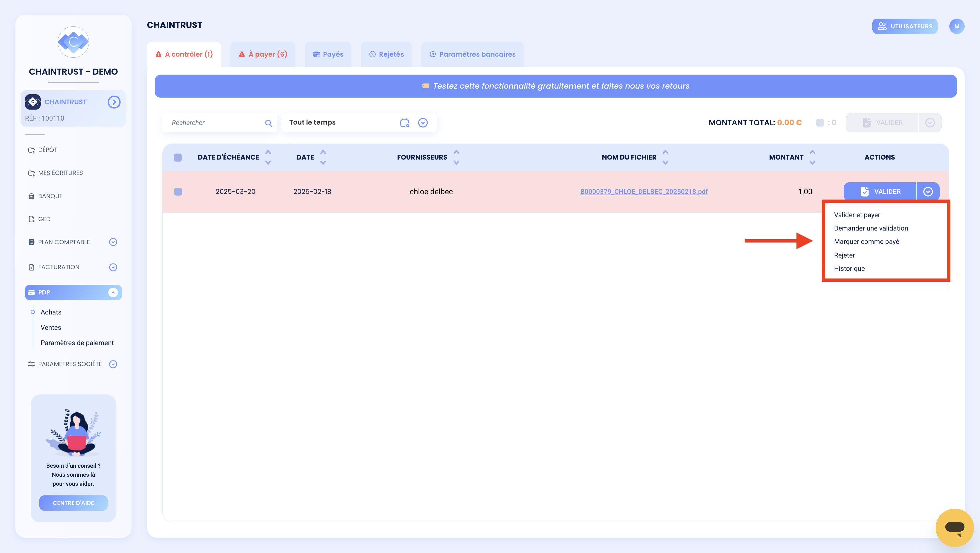
Task: Click the chloe delbec supplier cell
Action: click(x=431, y=192)
